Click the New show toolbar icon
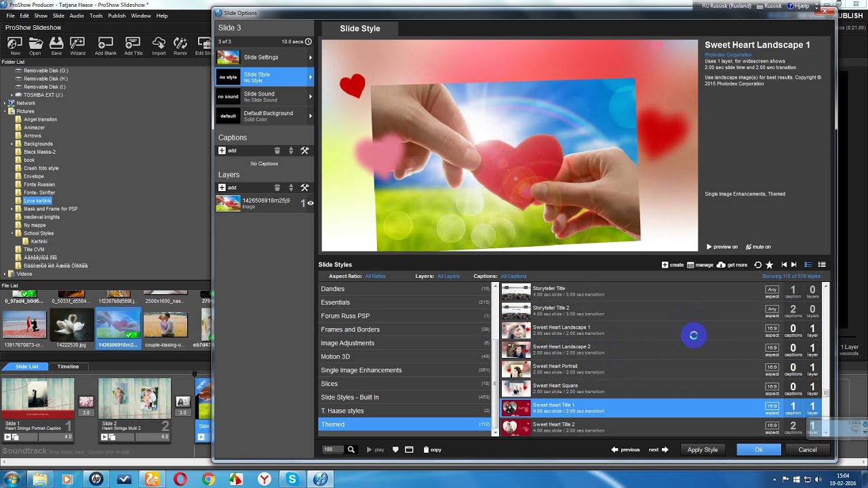This screenshot has height=488, width=868. point(15,46)
